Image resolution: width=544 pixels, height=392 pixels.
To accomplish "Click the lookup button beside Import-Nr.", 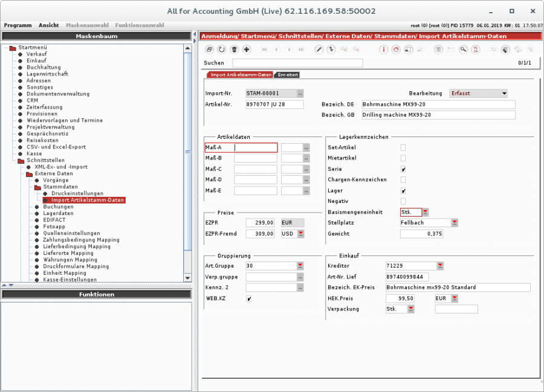I will point(300,94).
